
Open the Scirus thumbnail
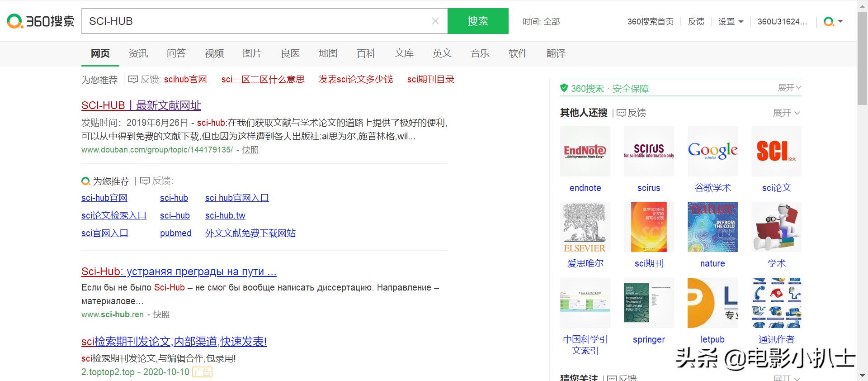point(649,151)
